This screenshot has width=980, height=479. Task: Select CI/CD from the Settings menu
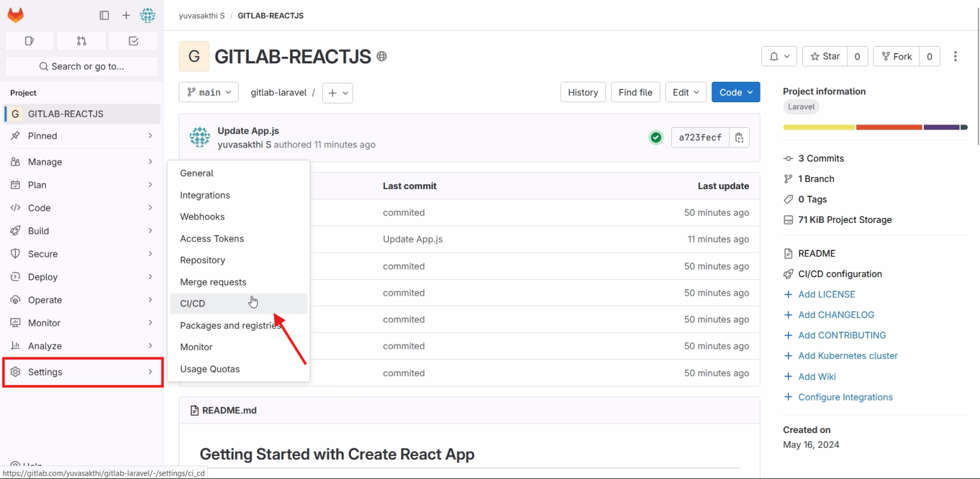[192, 303]
